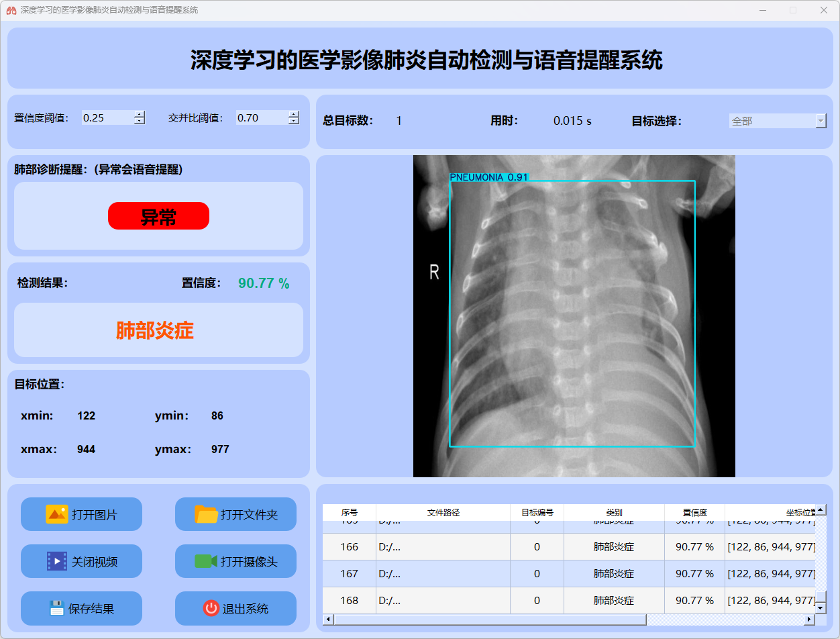Viewport: 840px width, 639px height.
Task: Click the D:/... path cell in row 166
Action: click(x=443, y=547)
